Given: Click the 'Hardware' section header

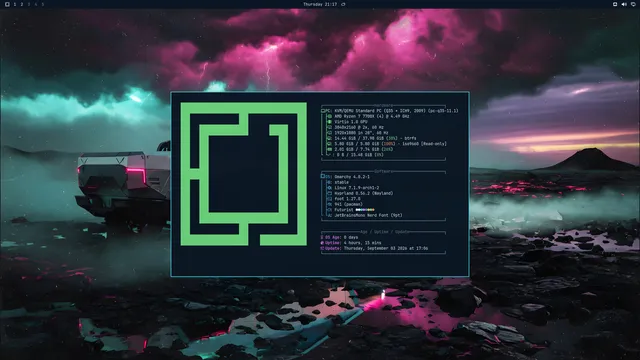Looking at the screenshot, I should tap(383, 105).
